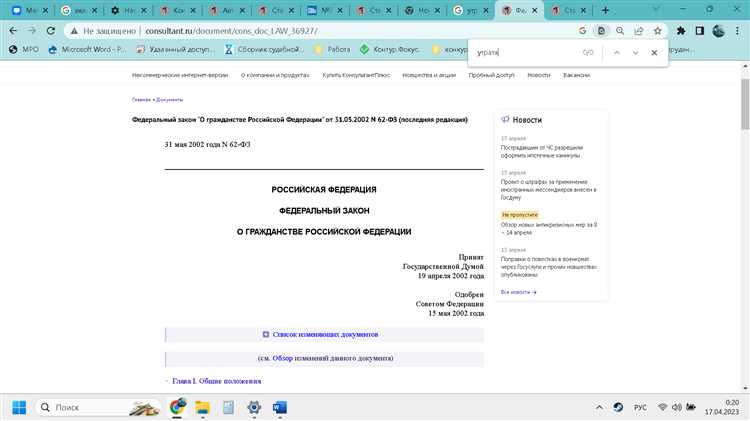
Task: Switch to the first Google tab
Action: 77,10
